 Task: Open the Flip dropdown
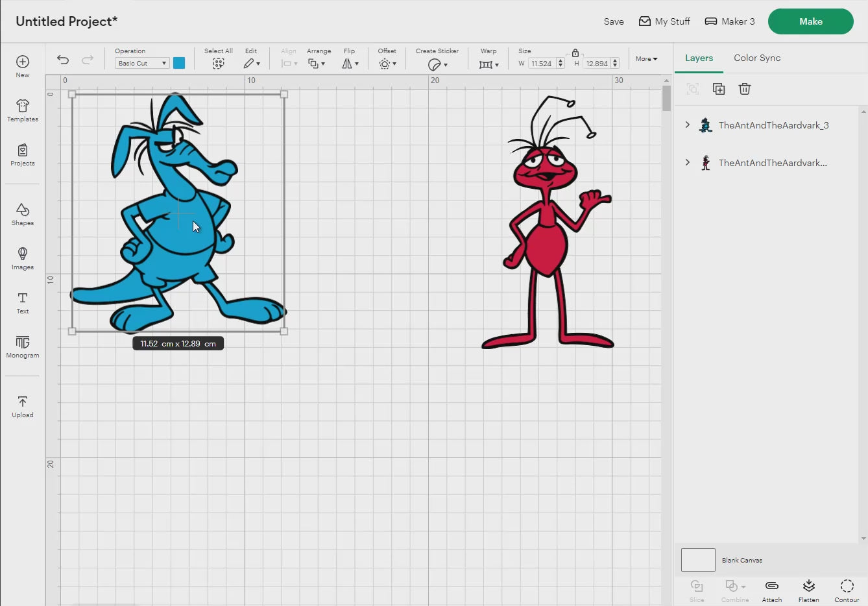pos(350,64)
